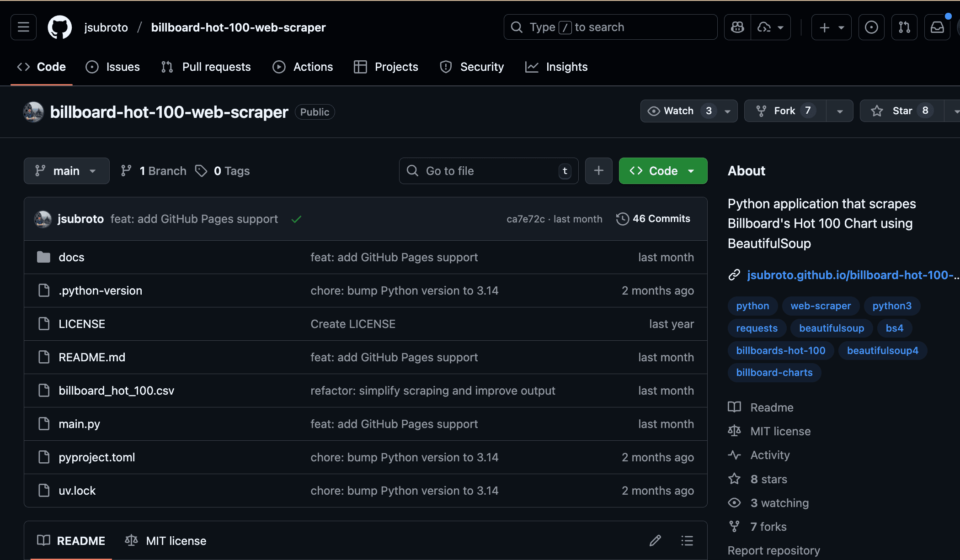Open the Copilot chat icon
Viewport: 960px width, 560px height.
[x=737, y=27]
